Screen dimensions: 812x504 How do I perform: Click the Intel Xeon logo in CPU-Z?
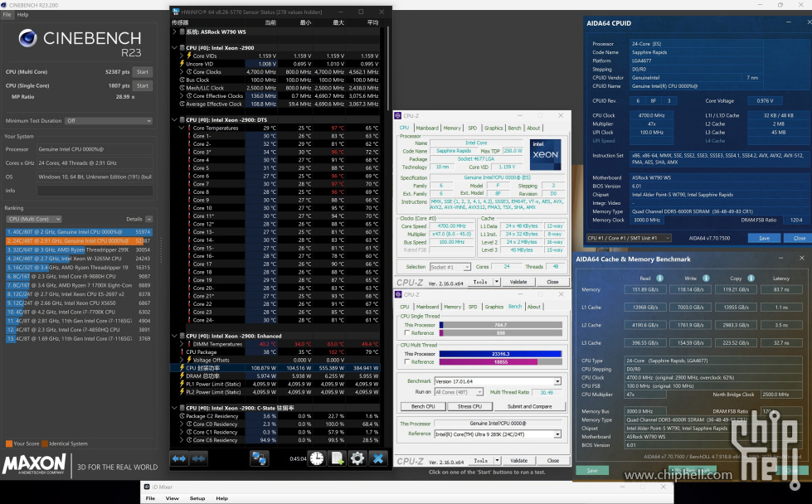545,154
